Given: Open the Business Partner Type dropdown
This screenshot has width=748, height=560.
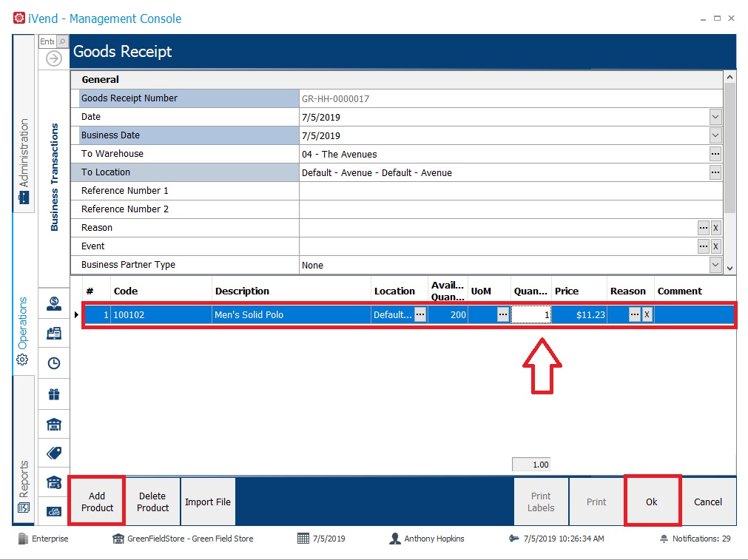Looking at the screenshot, I should (x=715, y=265).
